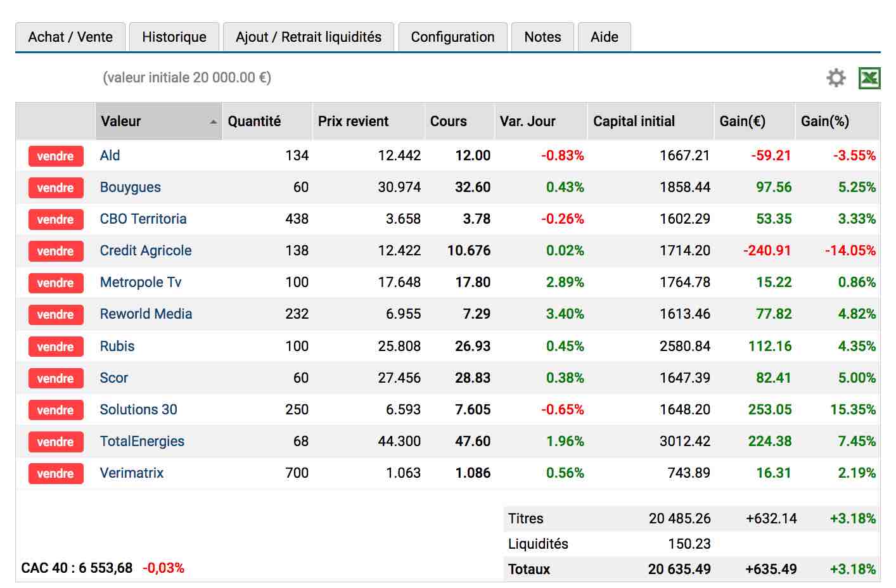
Task: Open the Achat / Vente tab
Action: (x=70, y=37)
